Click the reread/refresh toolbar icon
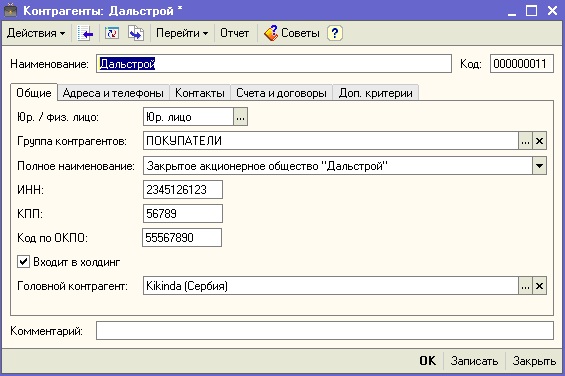Image resolution: width=565 pixels, height=376 pixels. point(112,33)
